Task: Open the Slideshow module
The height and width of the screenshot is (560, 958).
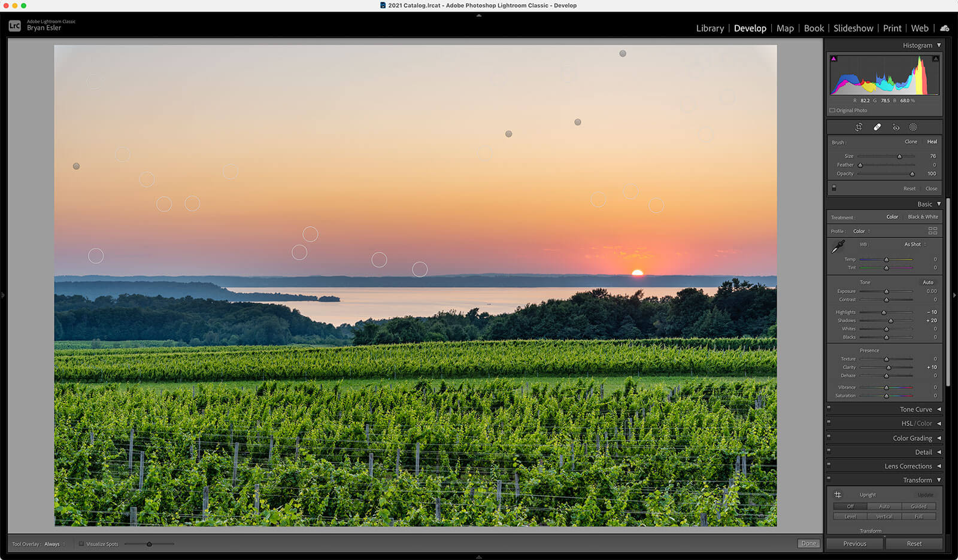Action: pos(853,28)
